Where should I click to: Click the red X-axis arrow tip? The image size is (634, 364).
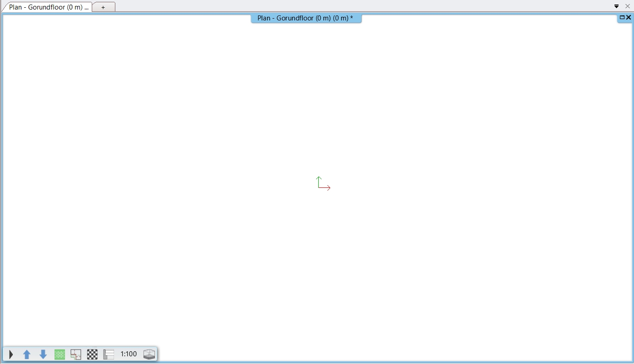click(329, 188)
